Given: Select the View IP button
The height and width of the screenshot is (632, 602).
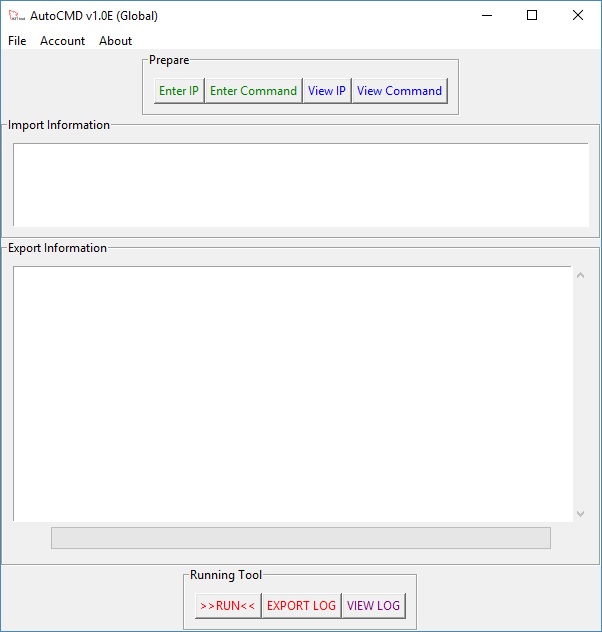Looking at the screenshot, I should [x=327, y=91].
